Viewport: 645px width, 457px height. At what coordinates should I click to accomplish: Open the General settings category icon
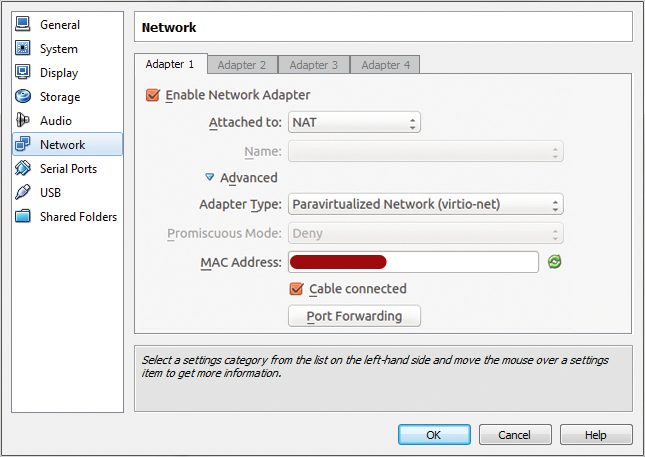pos(23,24)
